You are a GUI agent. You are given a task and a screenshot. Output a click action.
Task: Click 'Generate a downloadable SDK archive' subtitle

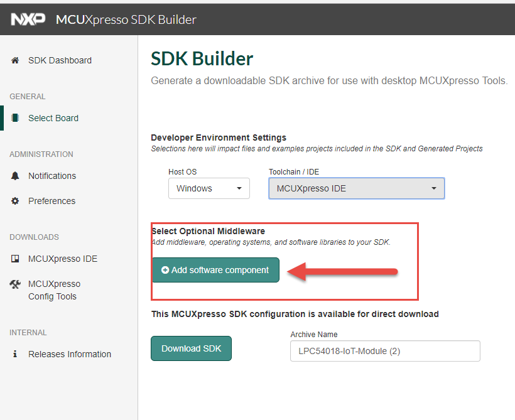[x=329, y=80]
